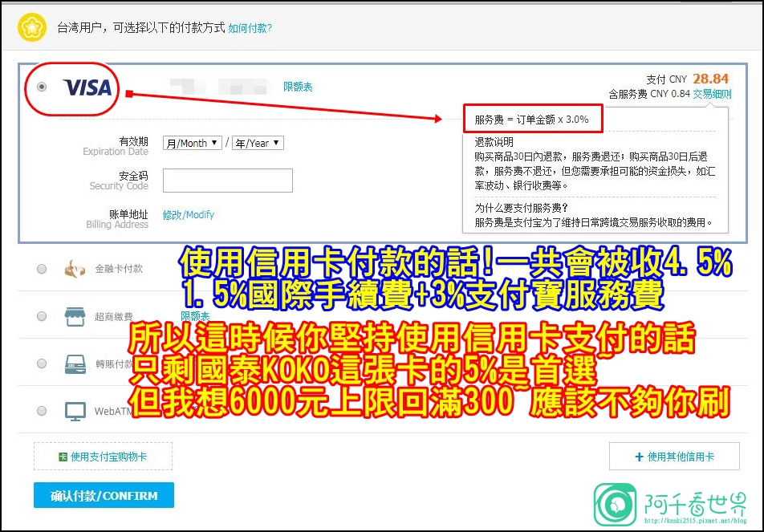Viewport: 764px width, 532px height.
Task: Open the 限额表 link next to VISA
Action: click(298, 87)
